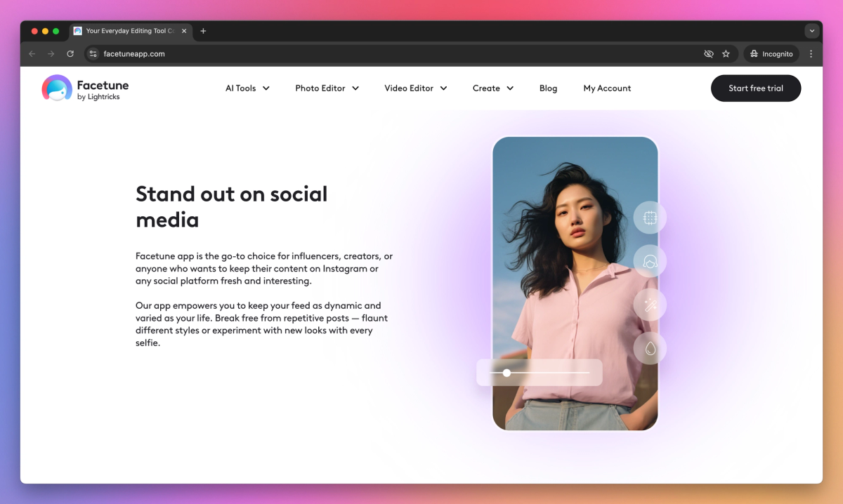Expand the AI Tools menu
The height and width of the screenshot is (504, 843).
(247, 88)
